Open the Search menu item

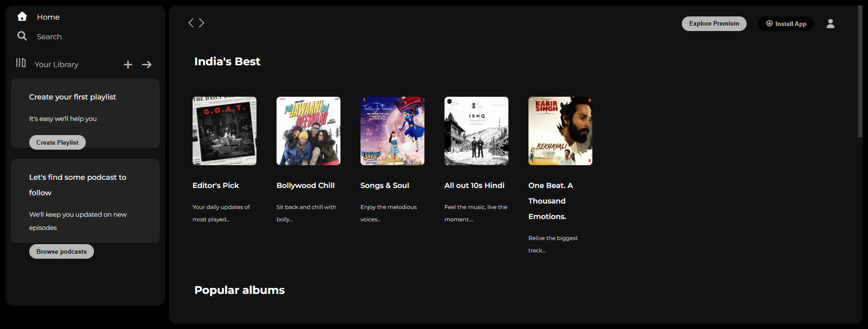49,37
